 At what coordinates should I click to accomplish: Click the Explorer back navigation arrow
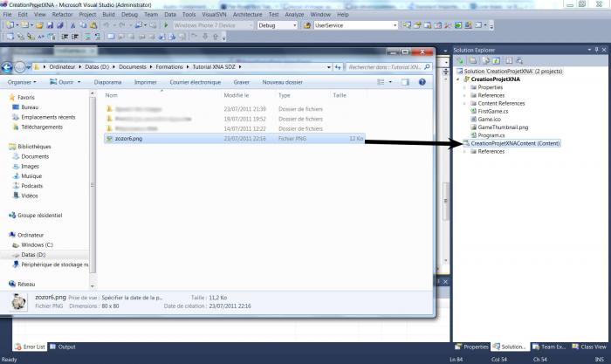coord(8,67)
